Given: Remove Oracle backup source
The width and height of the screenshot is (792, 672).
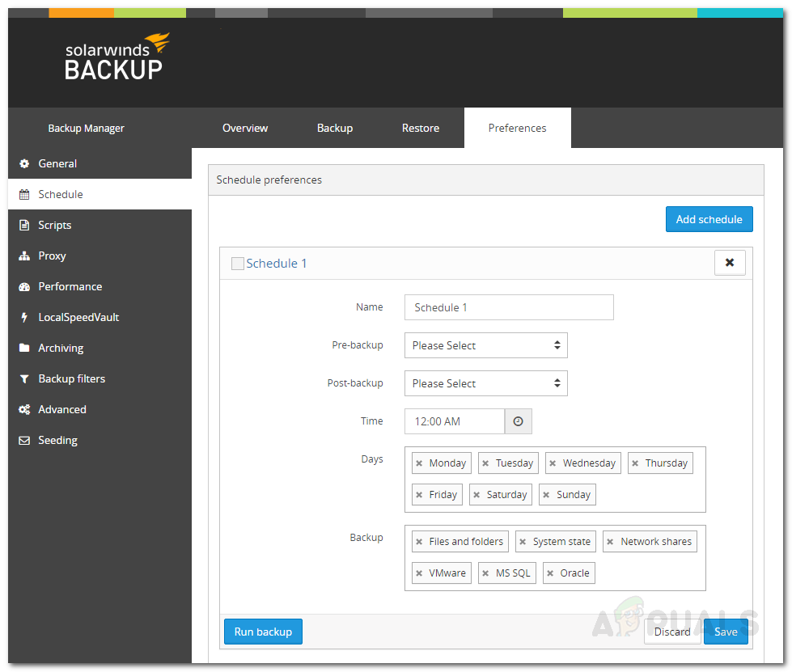Looking at the screenshot, I should click(550, 573).
